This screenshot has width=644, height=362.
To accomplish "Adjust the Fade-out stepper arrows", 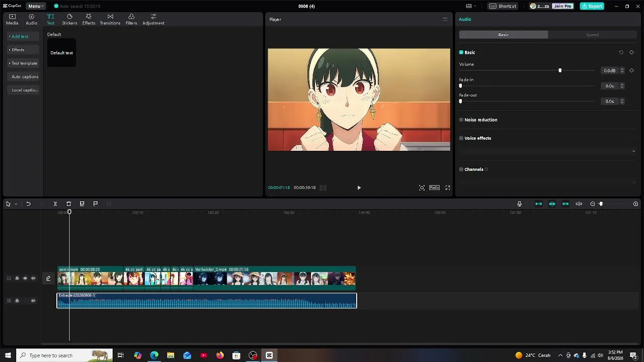I will (622, 102).
